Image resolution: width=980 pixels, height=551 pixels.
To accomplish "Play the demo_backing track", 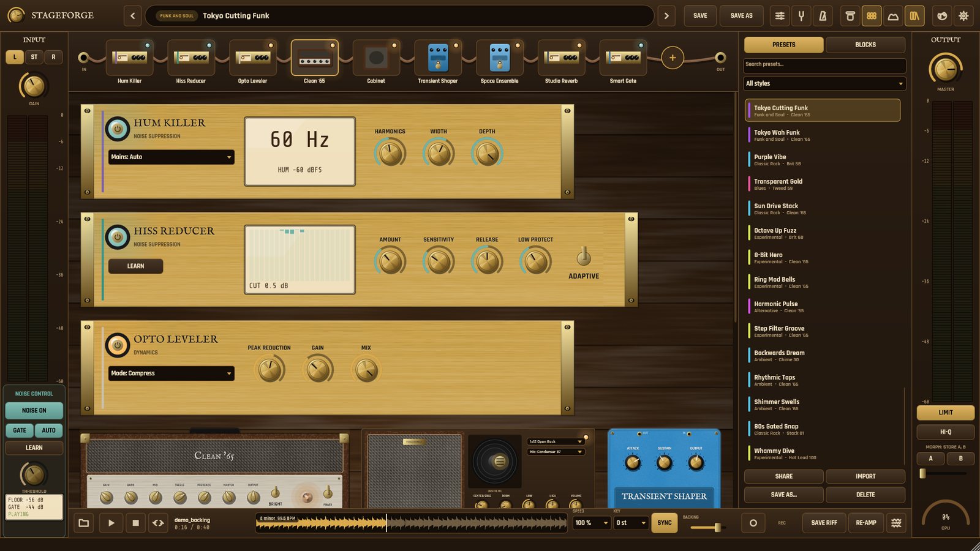I will tap(111, 523).
